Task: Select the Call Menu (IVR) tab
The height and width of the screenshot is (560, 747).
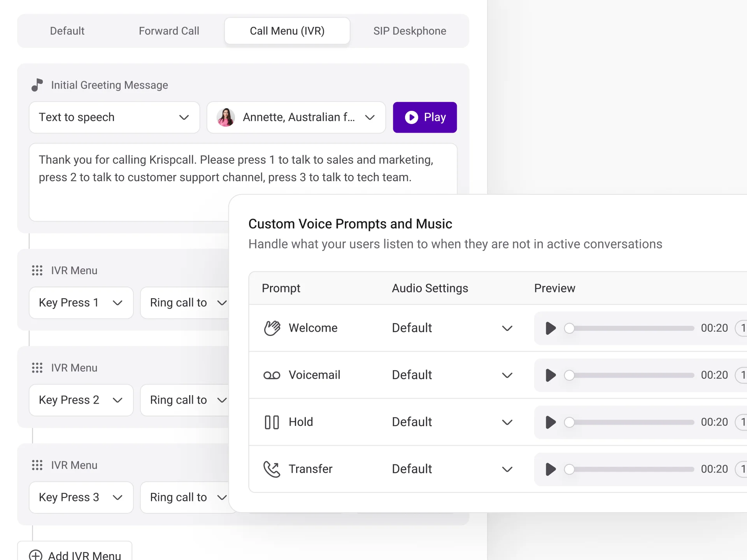Action: [x=287, y=31]
